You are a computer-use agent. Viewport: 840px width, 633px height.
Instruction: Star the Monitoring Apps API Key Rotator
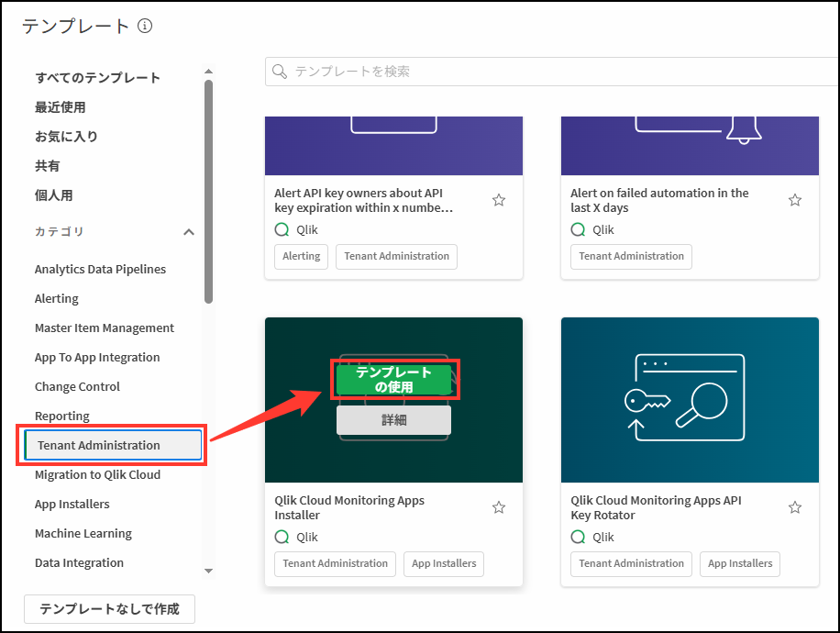coord(795,507)
